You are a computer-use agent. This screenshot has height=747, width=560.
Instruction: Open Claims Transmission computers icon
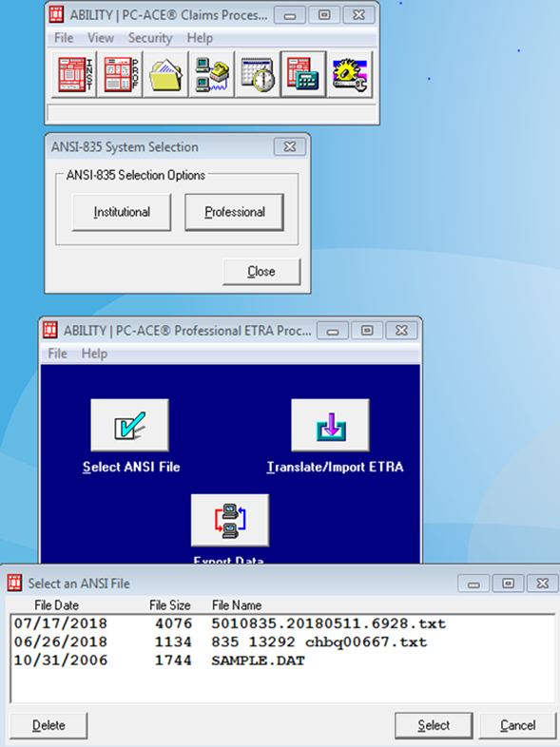(212, 74)
